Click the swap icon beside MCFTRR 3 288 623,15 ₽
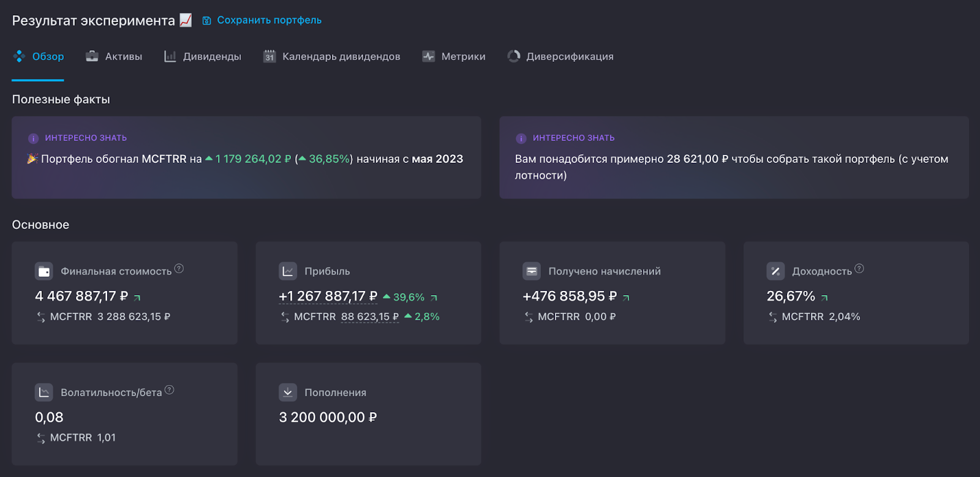Viewport: 980px width, 477px height. (41, 317)
